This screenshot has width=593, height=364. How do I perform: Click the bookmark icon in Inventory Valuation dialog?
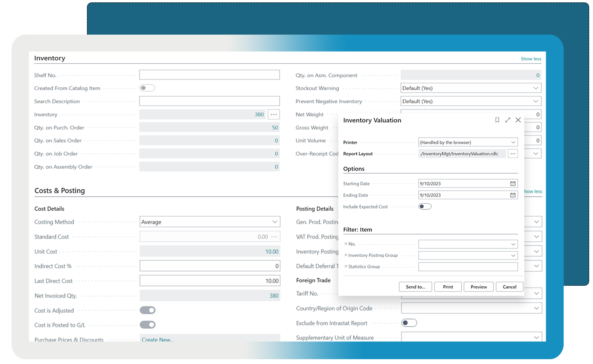[497, 120]
